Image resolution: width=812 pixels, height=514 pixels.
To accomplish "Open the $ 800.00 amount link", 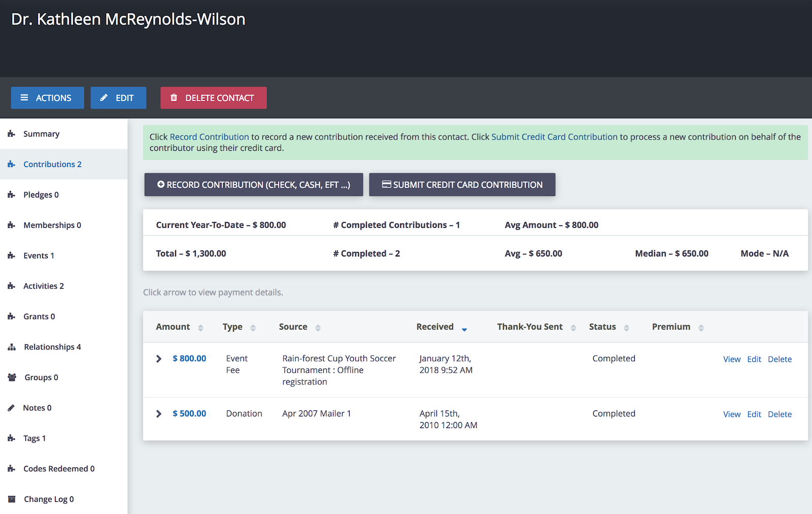I will (x=189, y=359).
